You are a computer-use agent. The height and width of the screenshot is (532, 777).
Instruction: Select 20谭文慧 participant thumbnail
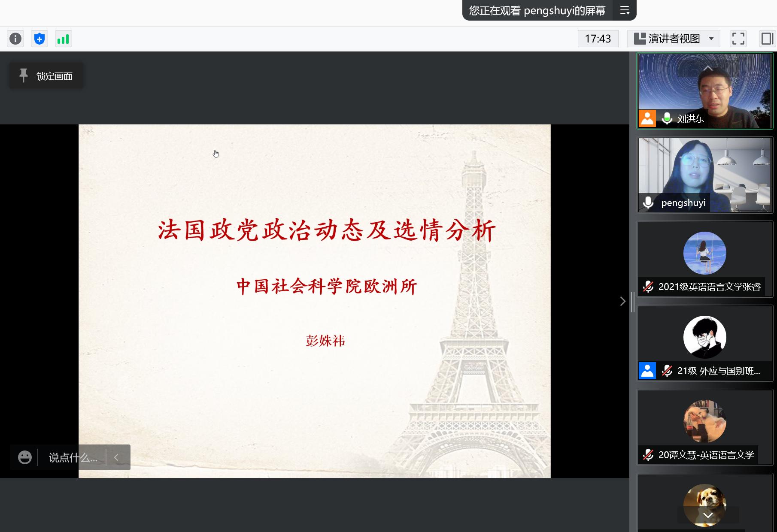pyautogui.click(x=705, y=426)
